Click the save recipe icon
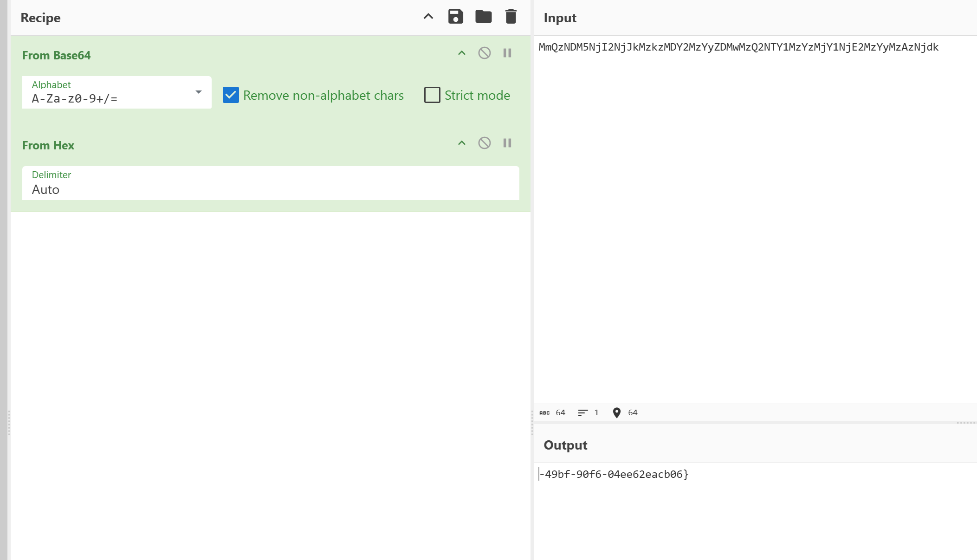 (455, 17)
